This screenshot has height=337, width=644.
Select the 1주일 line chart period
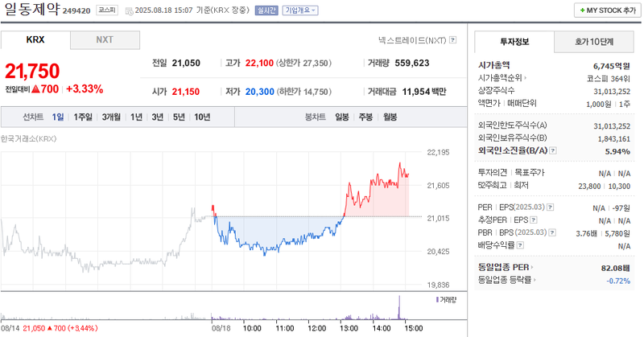coord(83,117)
